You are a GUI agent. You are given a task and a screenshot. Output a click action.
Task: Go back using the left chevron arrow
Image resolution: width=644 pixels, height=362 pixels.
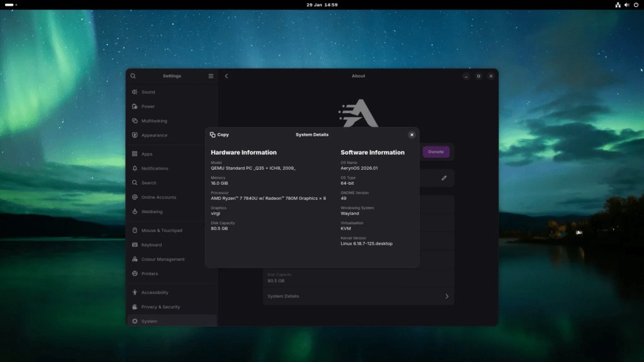click(x=226, y=75)
